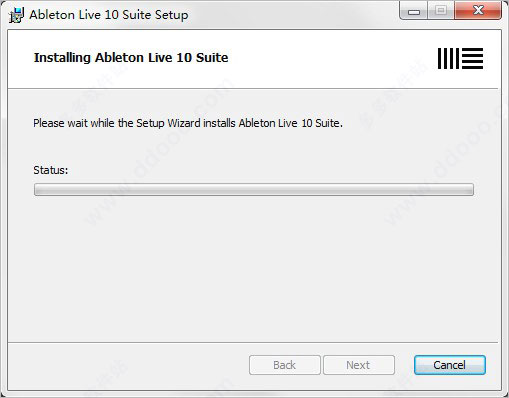
Task: Click the 'Ableton Live 10 Suite Setup' window title
Action: click(109, 15)
